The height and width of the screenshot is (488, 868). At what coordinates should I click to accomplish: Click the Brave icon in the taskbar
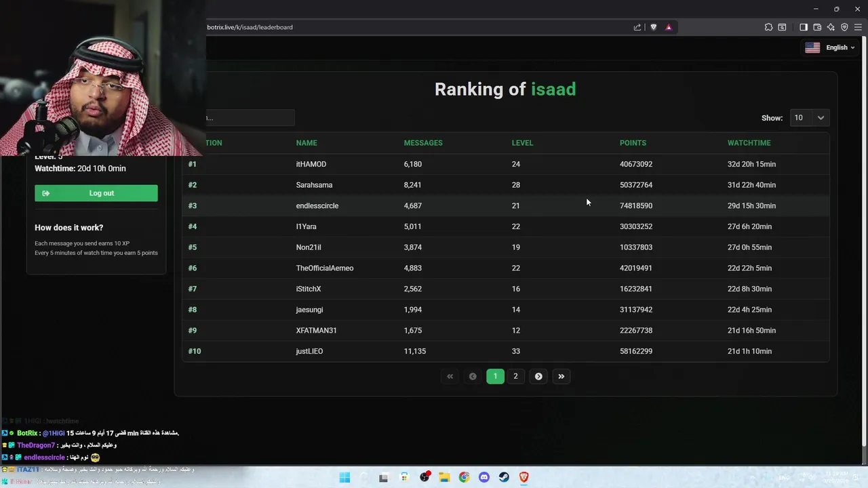524,477
